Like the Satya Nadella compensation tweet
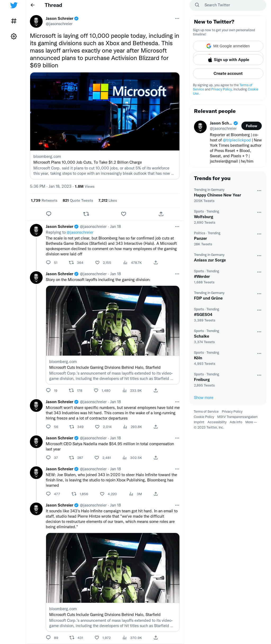Viewport: 271px width, 644px height. click(97, 458)
